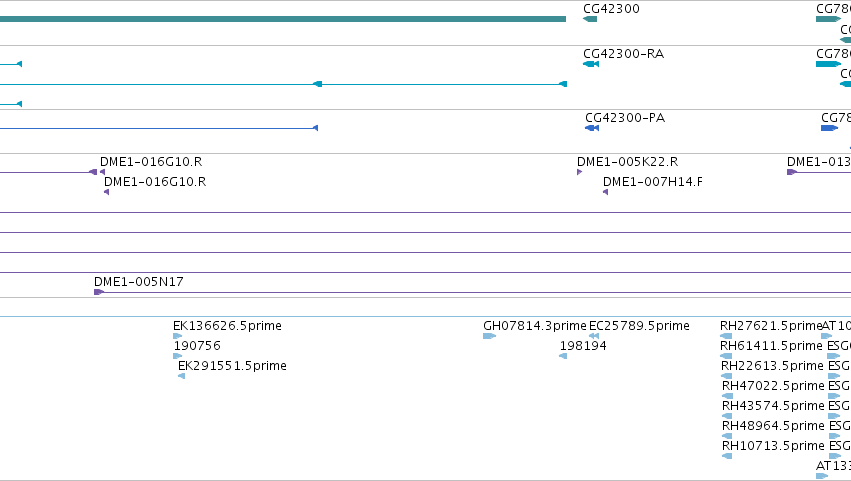Click the EST glyph under EC25789.5prime
The image size is (851, 481).
594,336
